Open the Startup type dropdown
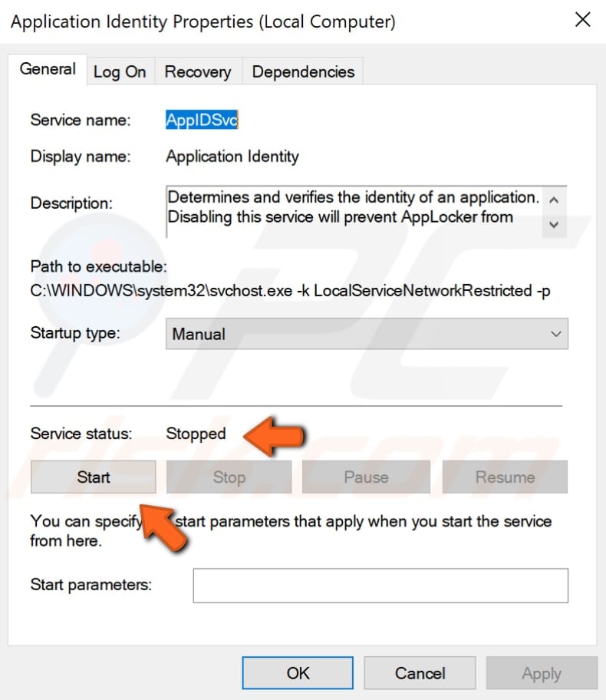 pos(367,334)
